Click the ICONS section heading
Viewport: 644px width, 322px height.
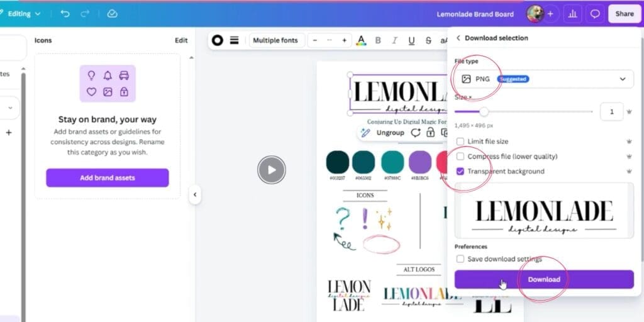click(x=365, y=196)
